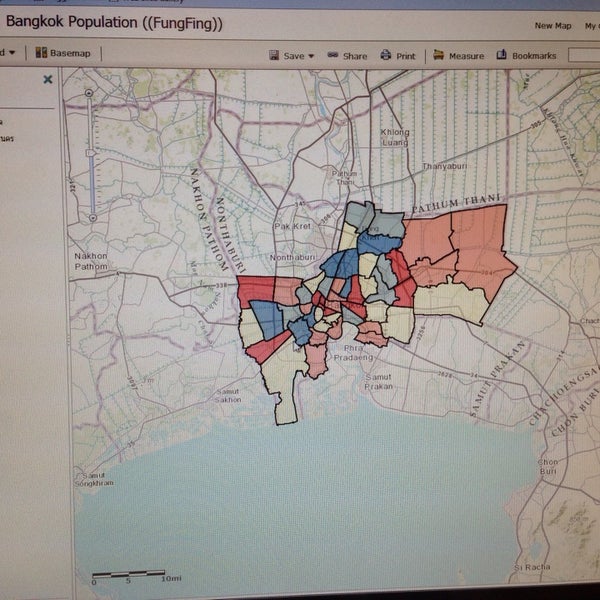Click the Share text label
Viewport: 600px width, 600px height.
(355, 57)
